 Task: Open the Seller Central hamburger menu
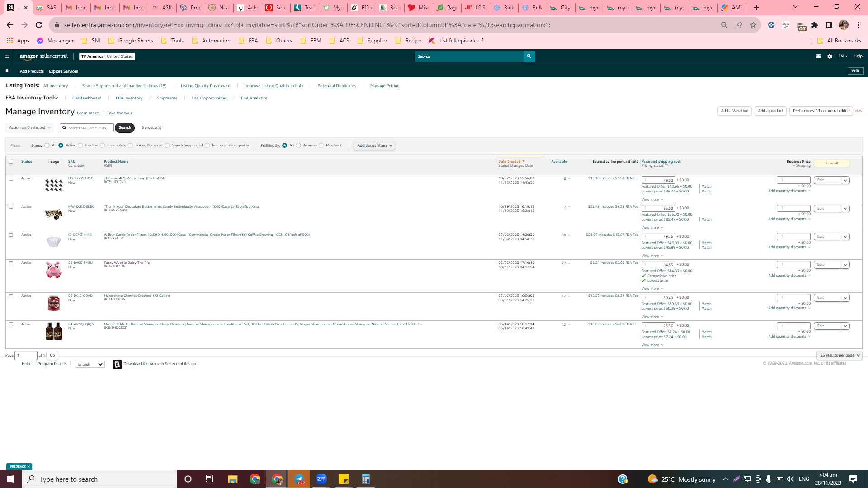click(x=7, y=56)
